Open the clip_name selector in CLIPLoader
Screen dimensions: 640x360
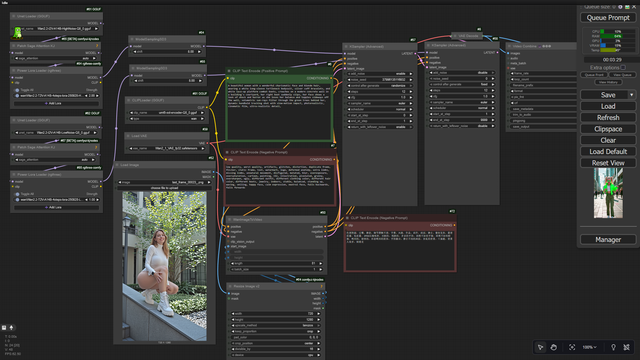(x=167, y=113)
